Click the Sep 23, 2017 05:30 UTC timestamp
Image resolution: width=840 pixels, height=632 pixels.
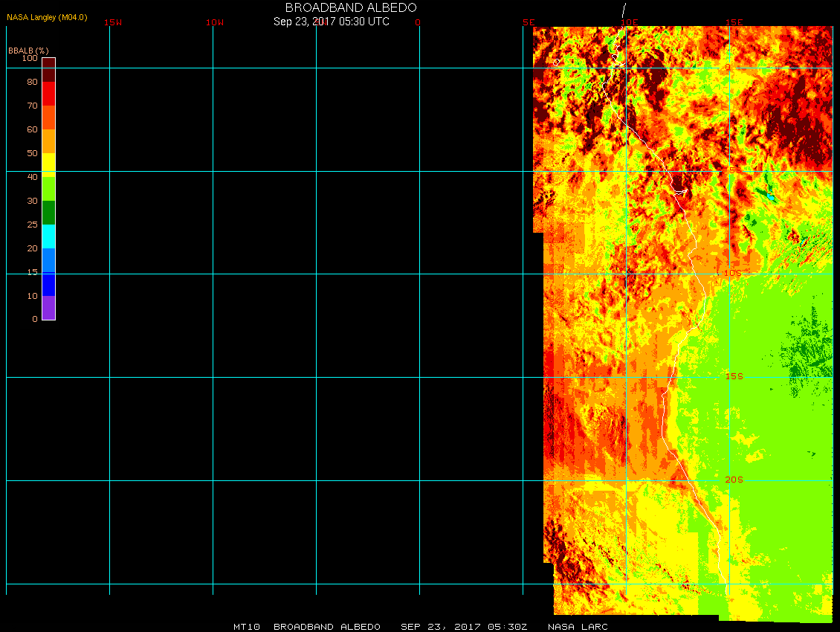331,22
